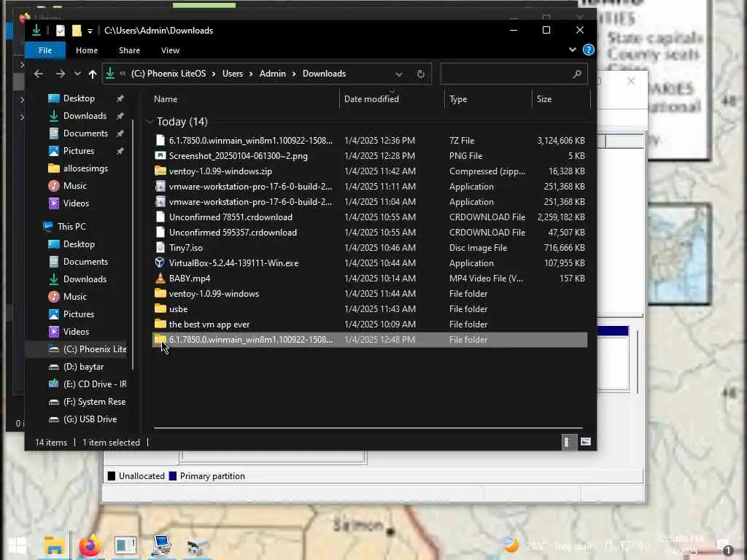Open File Explorer from the taskbar
This screenshot has height=560, width=747.
point(54,545)
